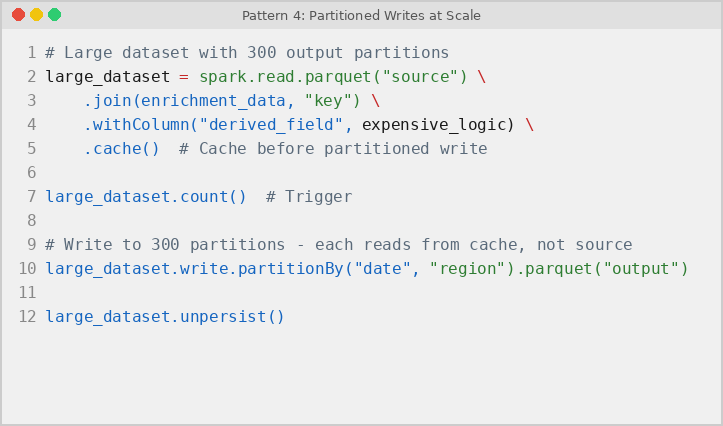Click the large_dataset variable on line 2

107,77
